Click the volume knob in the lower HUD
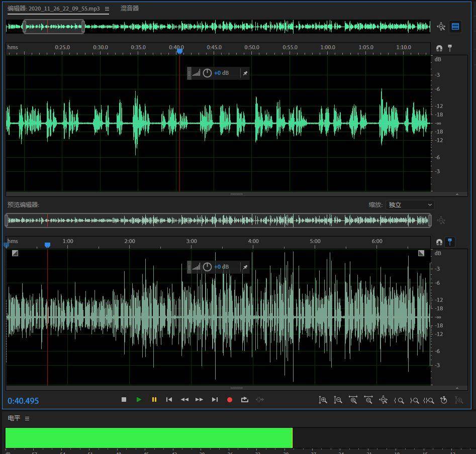476x454 pixels. (207, 267)
